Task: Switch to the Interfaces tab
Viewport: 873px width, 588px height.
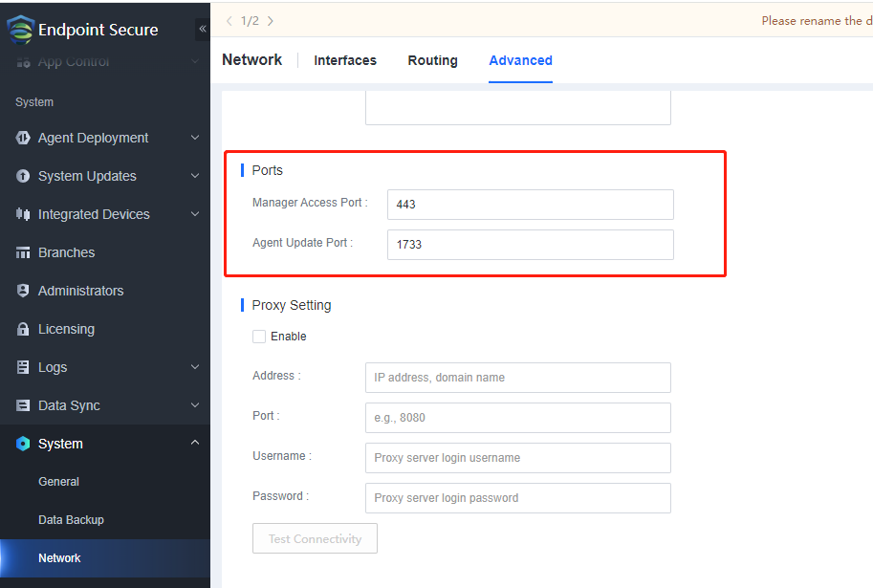Action: [345, 60]
